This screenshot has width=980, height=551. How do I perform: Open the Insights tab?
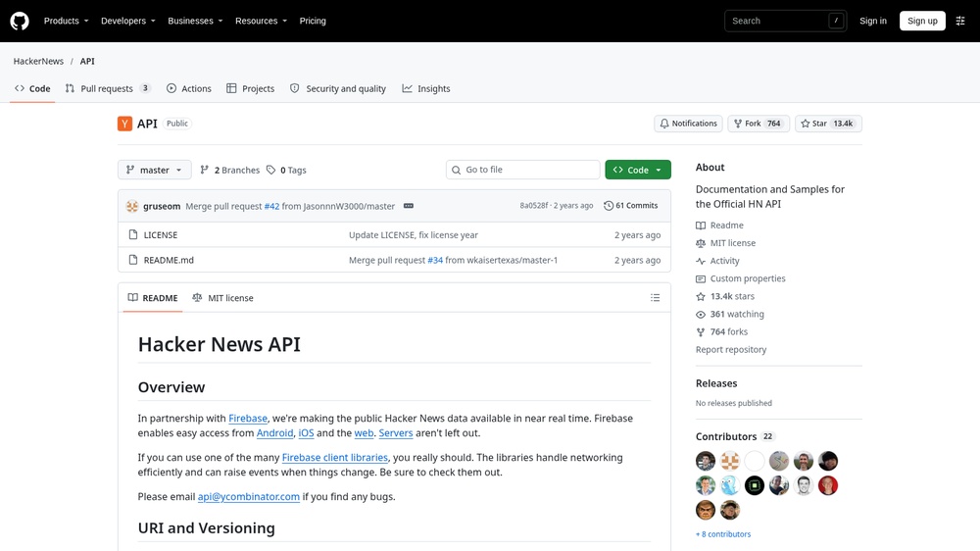(426, 89)
